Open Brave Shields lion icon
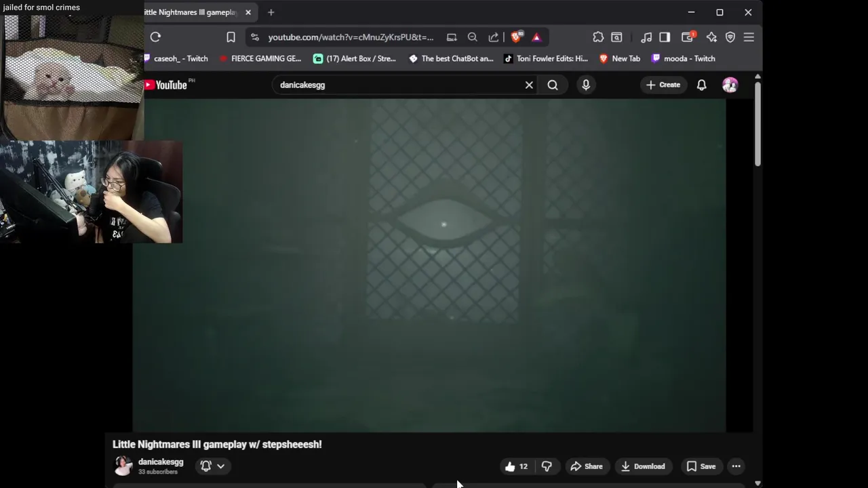The height and width of the screenshot is (488, 868). coord(516,37)
